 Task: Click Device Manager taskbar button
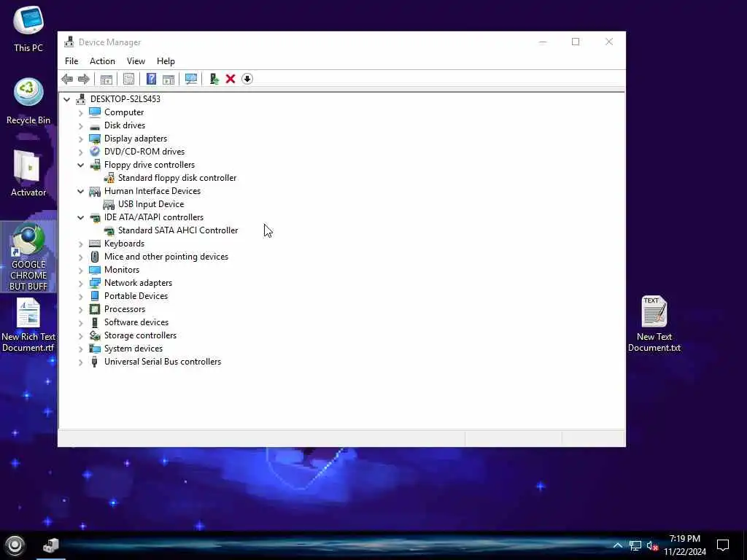[x=50, y=545]
